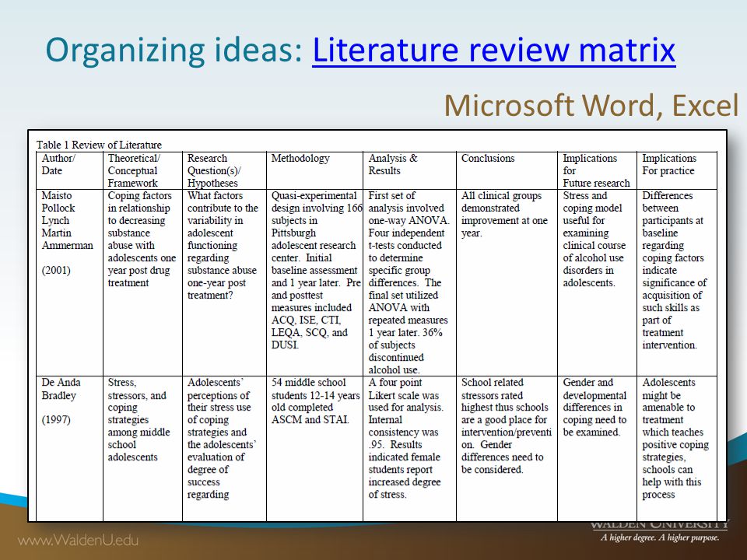Click 'Implications For practice' header cell
Screen dimensions: 747x560
[676, 170]
